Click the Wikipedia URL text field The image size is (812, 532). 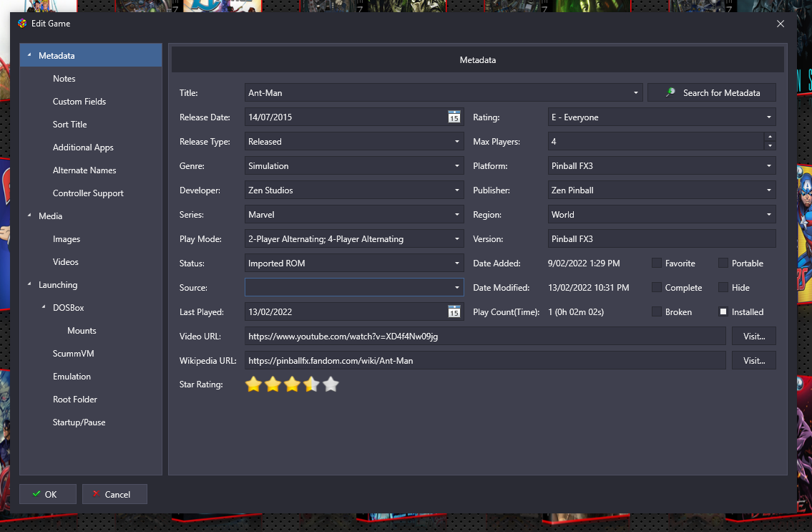point(485,360)
